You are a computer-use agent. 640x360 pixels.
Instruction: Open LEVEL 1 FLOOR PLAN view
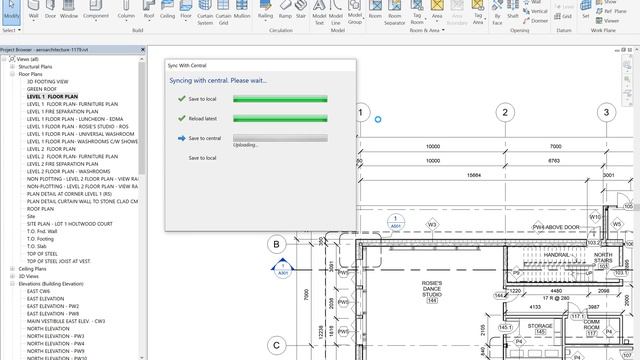[x=52, y=97]
